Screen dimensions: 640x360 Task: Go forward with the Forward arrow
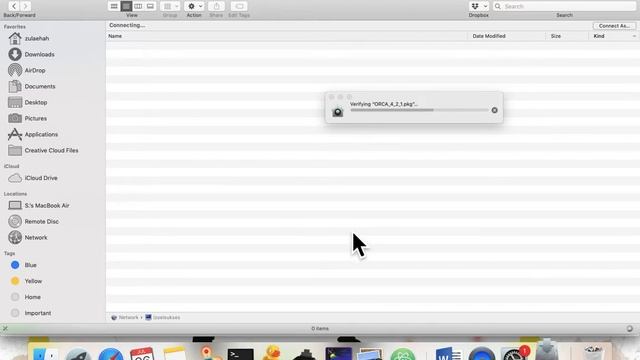(25, 6)
